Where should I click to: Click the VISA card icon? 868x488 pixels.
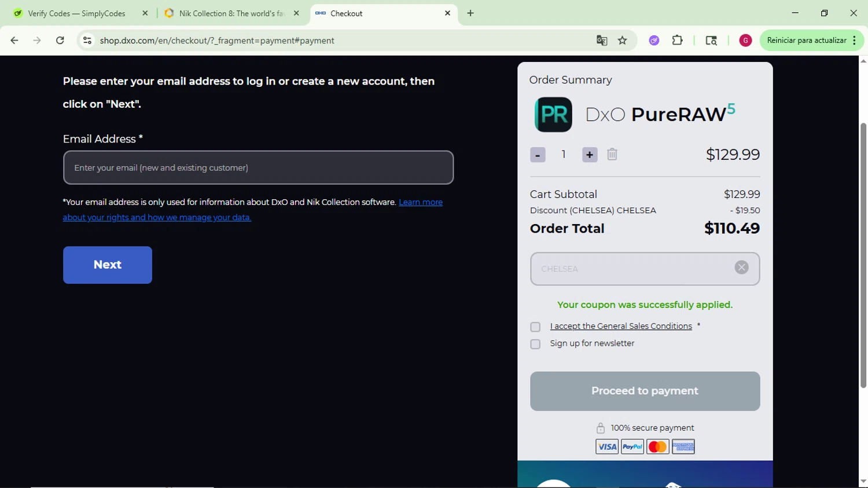coord(607,447)
